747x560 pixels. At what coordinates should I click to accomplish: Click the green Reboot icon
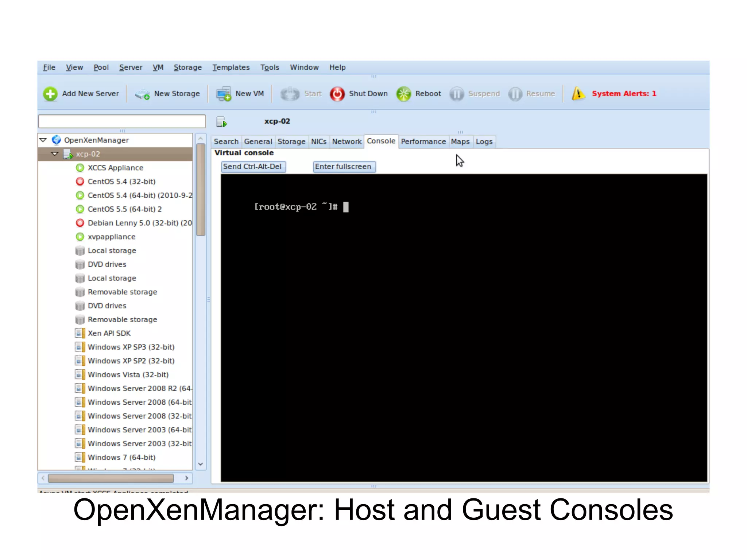pyautogui.click(x=404, y=94)
